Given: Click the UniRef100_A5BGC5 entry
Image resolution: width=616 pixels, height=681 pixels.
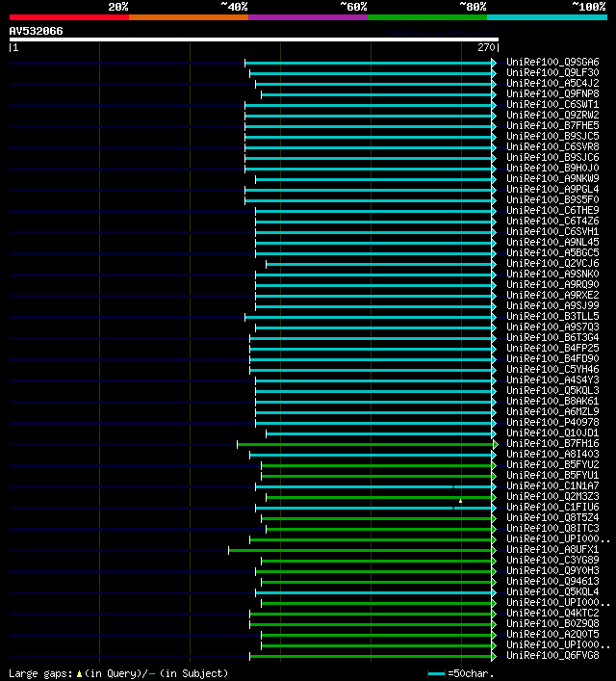Looking at the screenshot, I should tap(552, 252).
